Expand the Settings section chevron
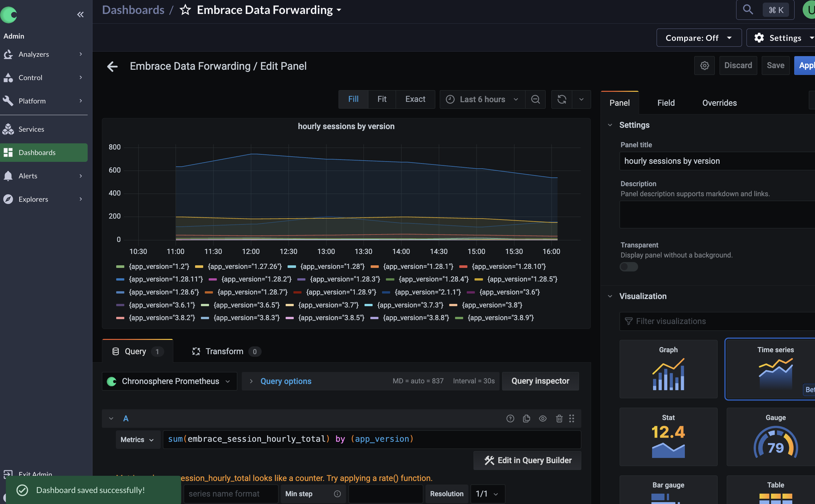The height and width of the screenshot is (504, 815). [x=610, y=125]
